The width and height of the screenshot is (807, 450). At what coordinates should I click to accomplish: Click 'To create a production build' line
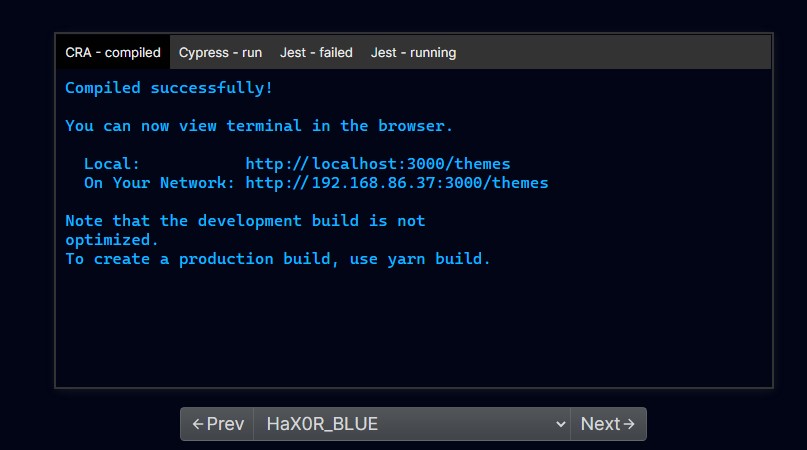click(278, 259)
